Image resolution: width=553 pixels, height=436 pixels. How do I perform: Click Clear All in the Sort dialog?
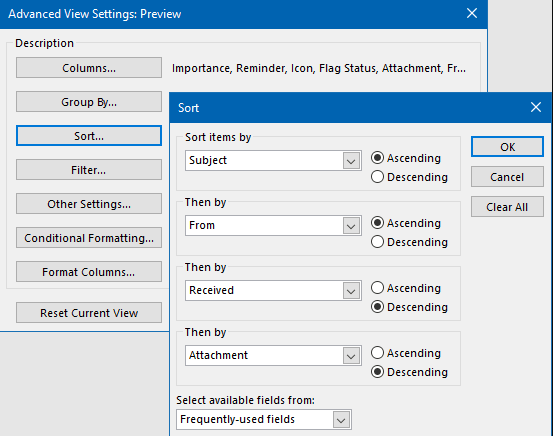point(508,207)
